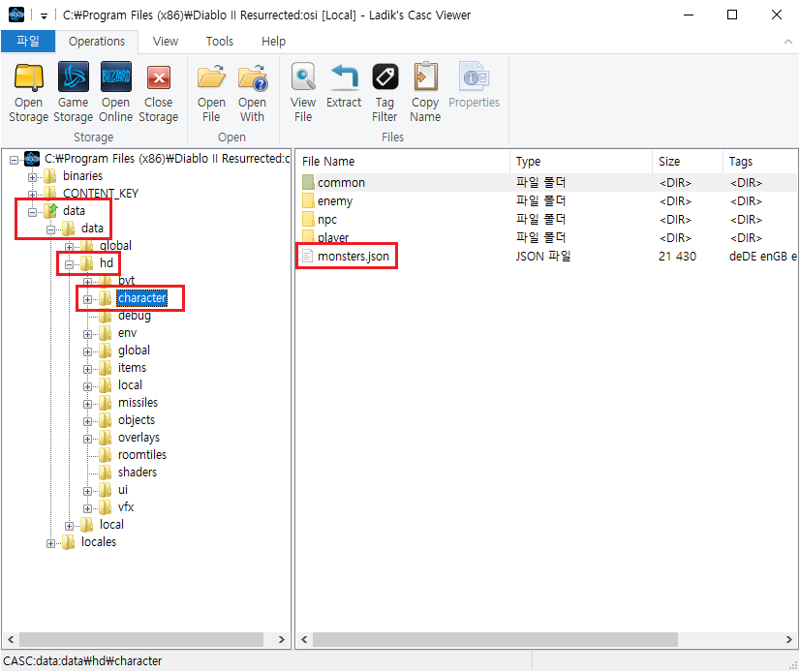Expand the env folder node
The image size is (800, 672).
tap(87, 334)
